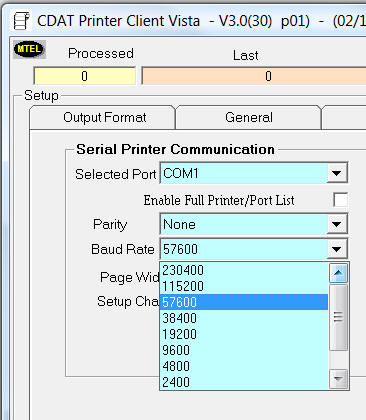The height and width of the screenshot is (420, 366).
Task: Click the baud list scrollbar thumb
Action: click(x=338, y=317)
